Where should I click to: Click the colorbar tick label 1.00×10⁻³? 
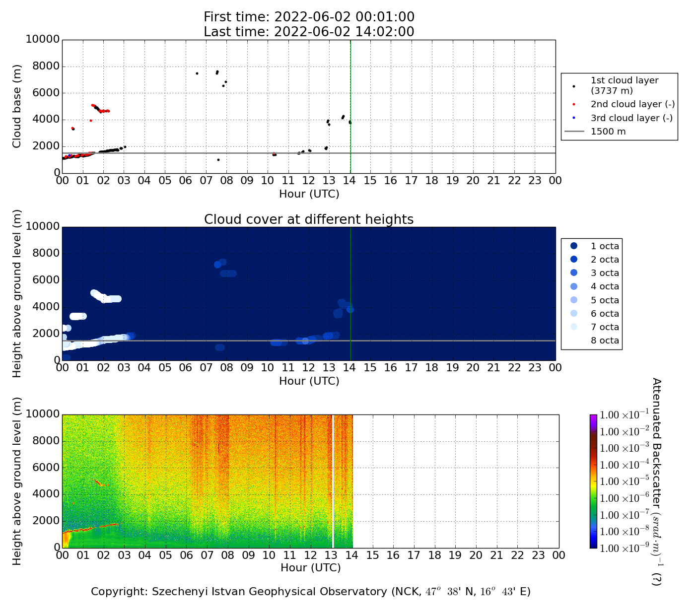pos(625,448)
